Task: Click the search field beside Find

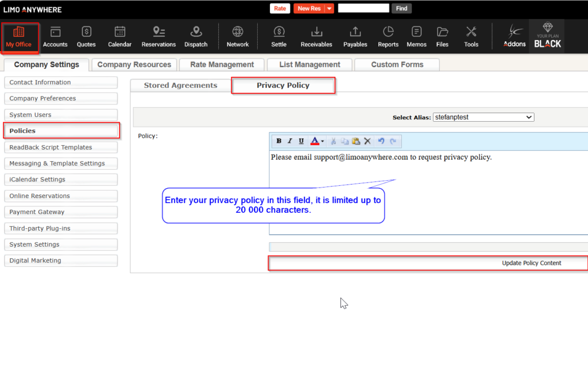Action: click(x=363, y=9)
